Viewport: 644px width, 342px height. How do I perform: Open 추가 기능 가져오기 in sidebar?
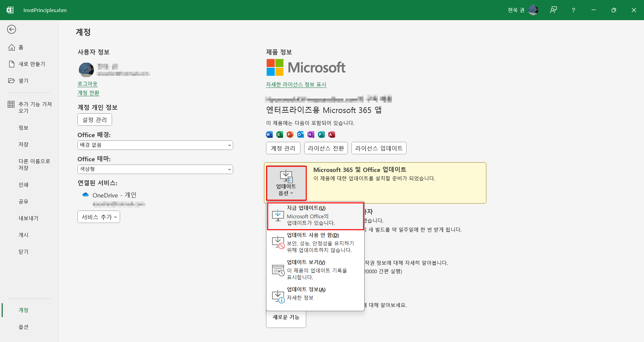click(29, 107)
